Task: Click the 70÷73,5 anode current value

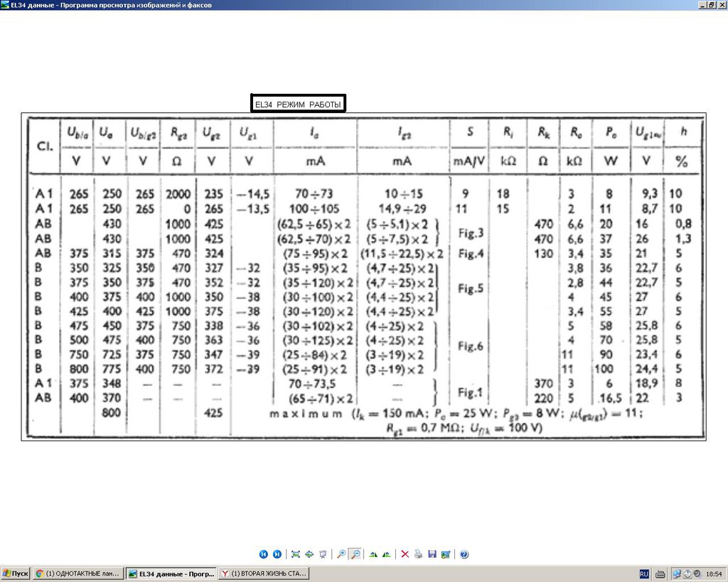Action: click(312, 384)
